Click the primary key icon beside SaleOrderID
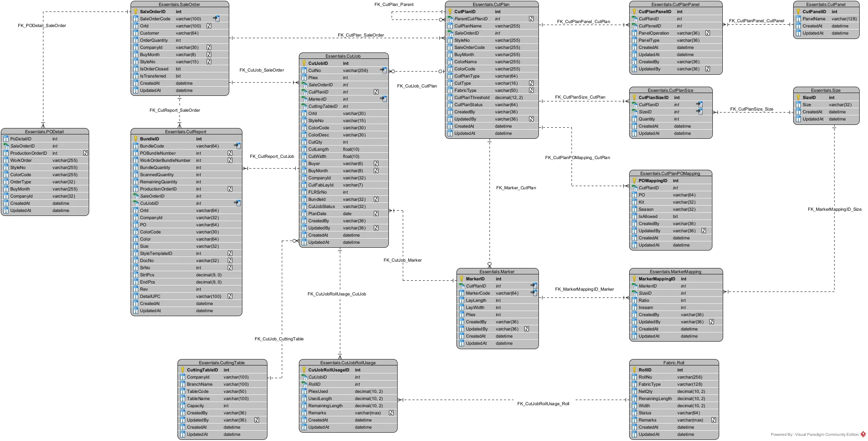 (136, 12)
